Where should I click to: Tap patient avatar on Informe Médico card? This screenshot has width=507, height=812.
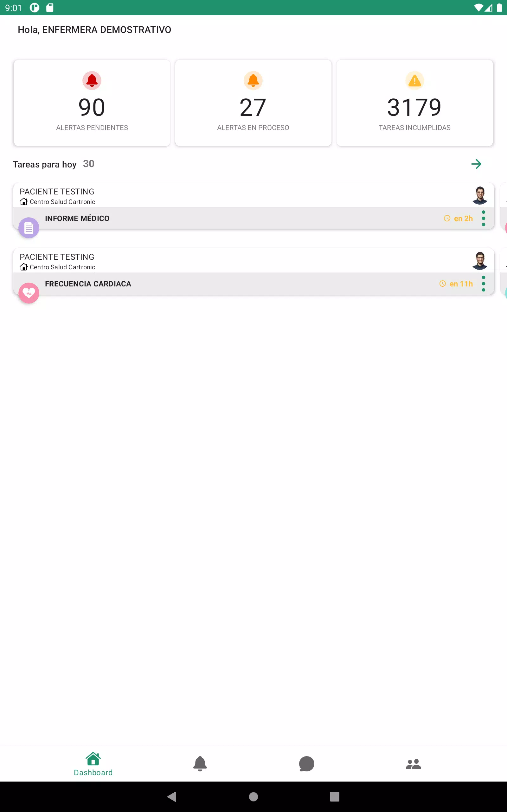coord(480,195)
